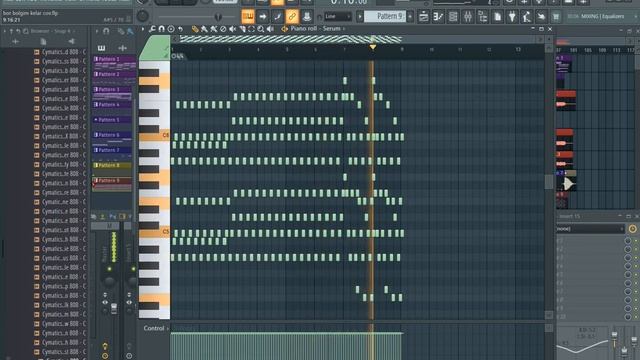
Task: Toggle mixer insert power button beside (none)
Action: (632, 229)
